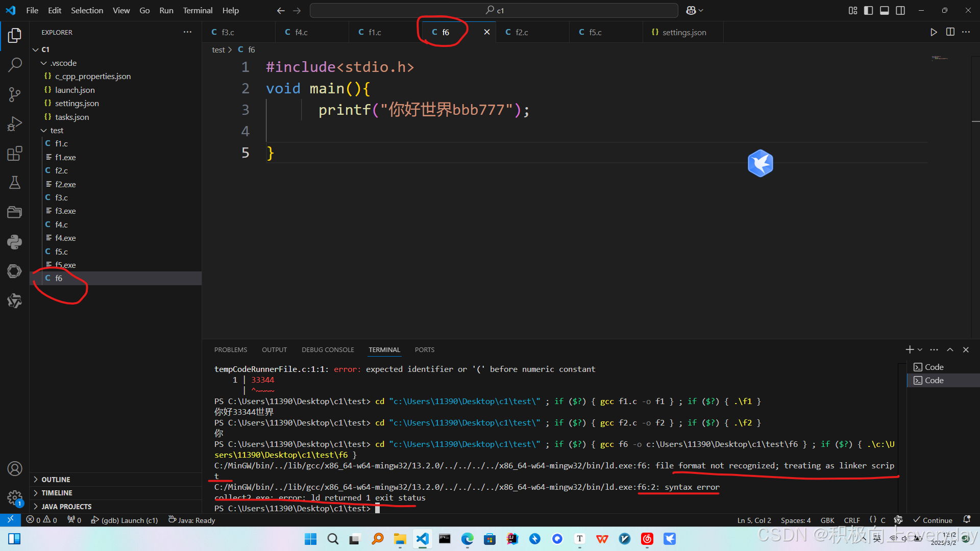Open the Source Control view
The width and height of the screenshot is (980, 551).
(x=15, y=94)
